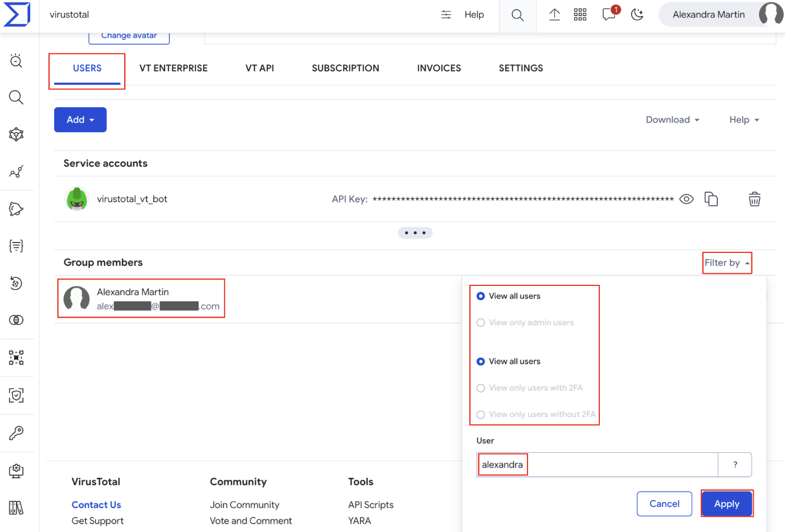This screenshot has width=785, height=532.
Task: Open the Download dropdown
Action: [x=672, y=120]
